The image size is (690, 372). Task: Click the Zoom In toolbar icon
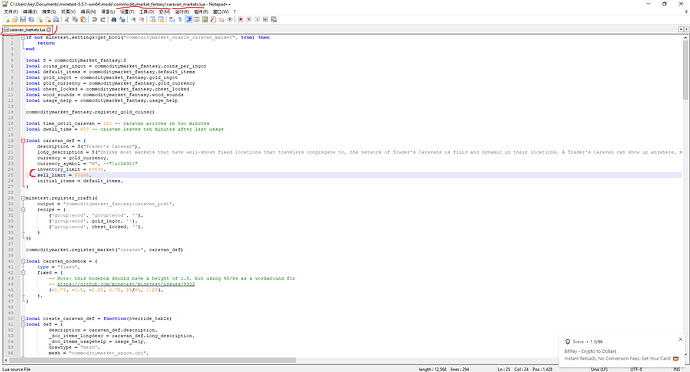point(133,19)
